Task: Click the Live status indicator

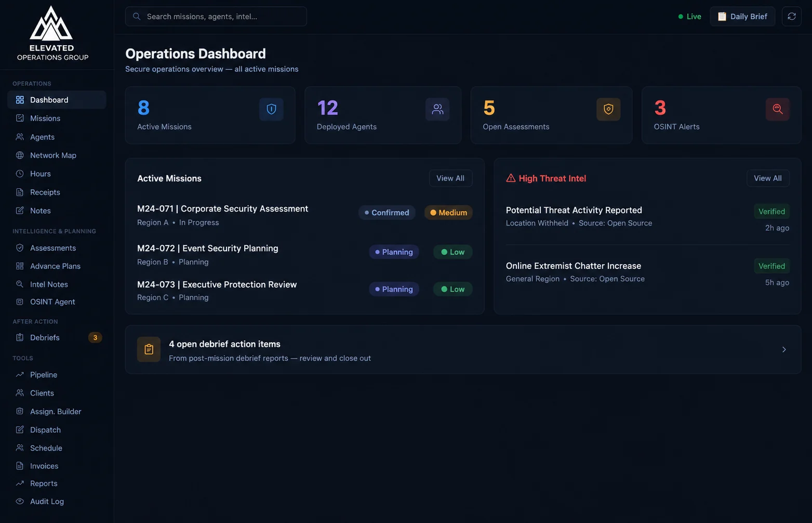Action: [689, 17]
